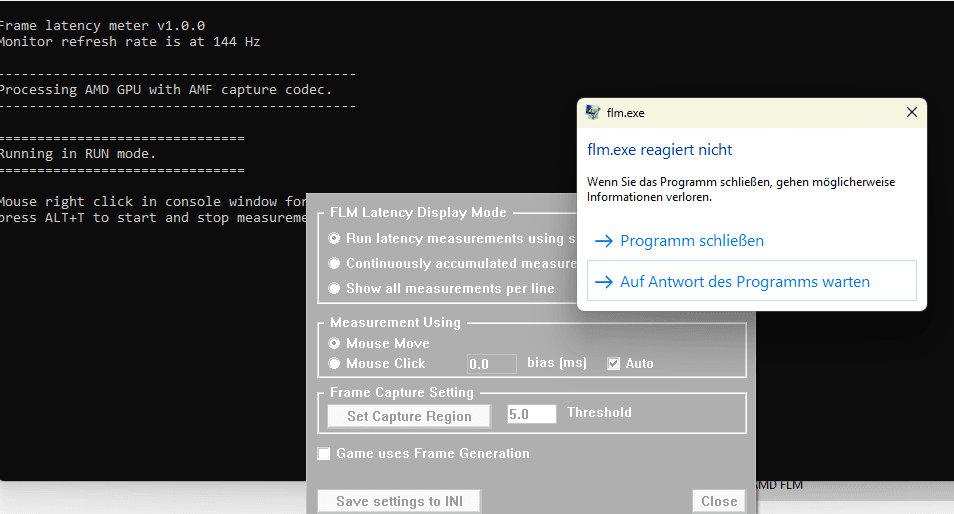This screenshot has width=954, height=514.
Task: Click 'Monitor refresh rate is at 144 Hz' console line
Action: [x=129, y=41]
